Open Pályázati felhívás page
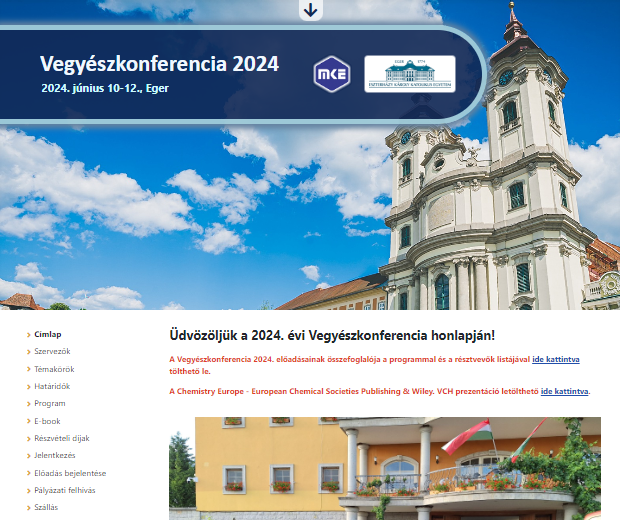This screenshot has height=520, width=620. [65, 490]
